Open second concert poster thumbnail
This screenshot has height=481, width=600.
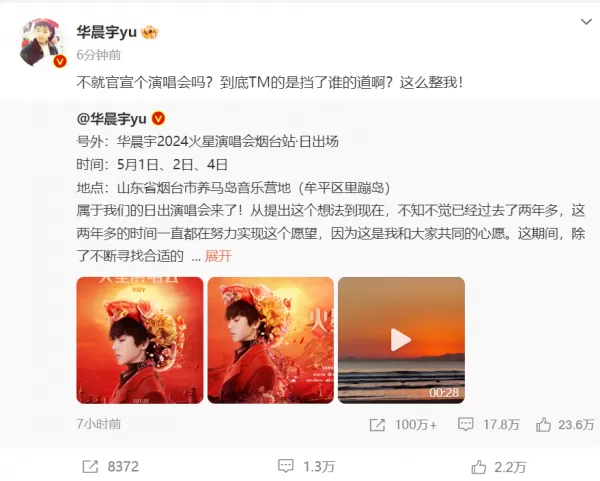point(271,340)
